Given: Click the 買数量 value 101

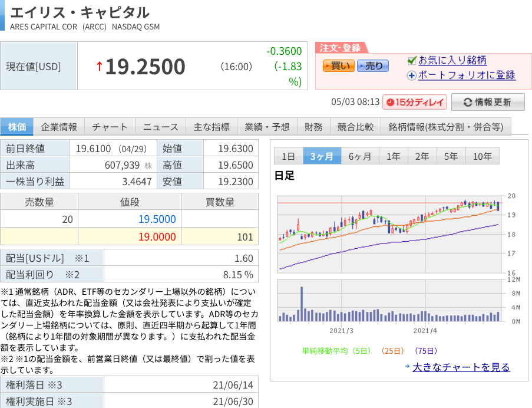Looking at the screenshot, I should coord(245,237).
